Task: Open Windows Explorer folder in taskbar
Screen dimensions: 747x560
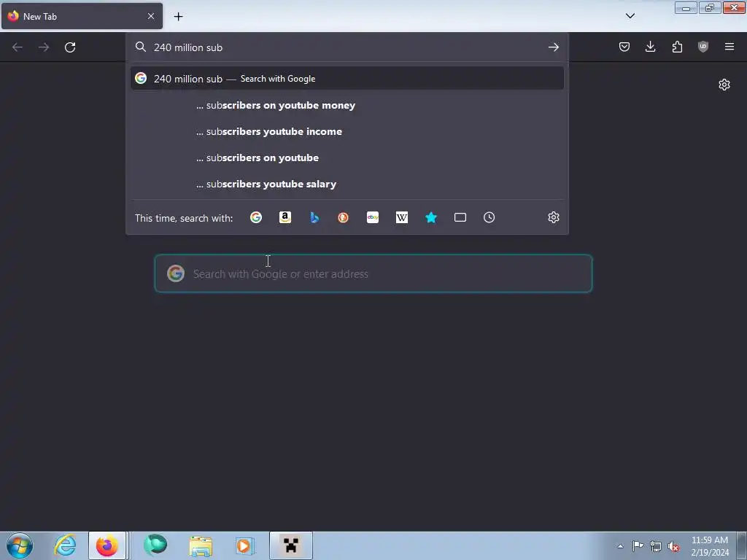Action: click(x=201, y=545)
